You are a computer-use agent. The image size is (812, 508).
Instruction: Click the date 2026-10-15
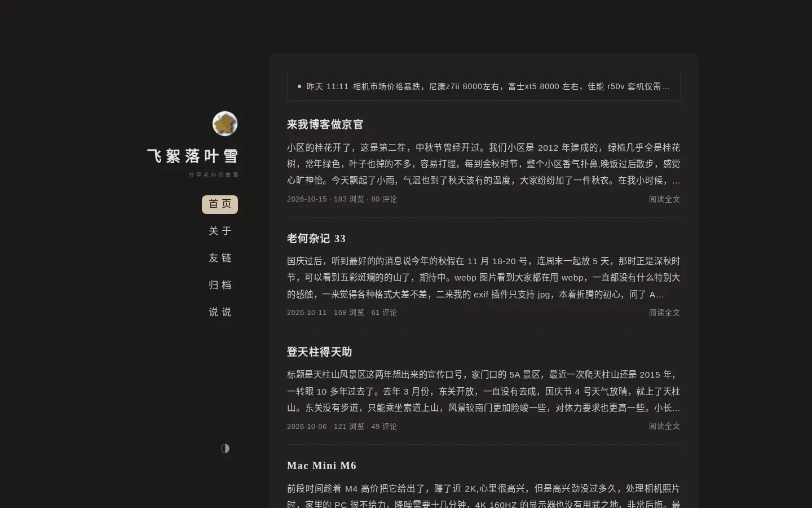[307, 199]
